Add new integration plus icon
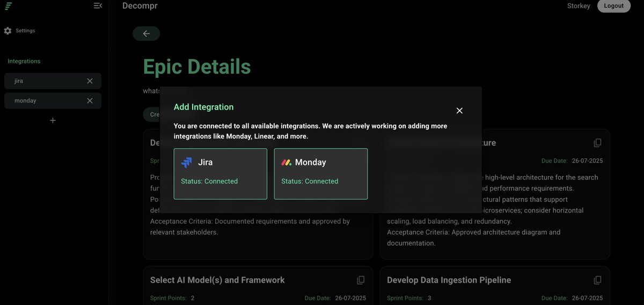The image size is (644, 305). click(53, 120)
